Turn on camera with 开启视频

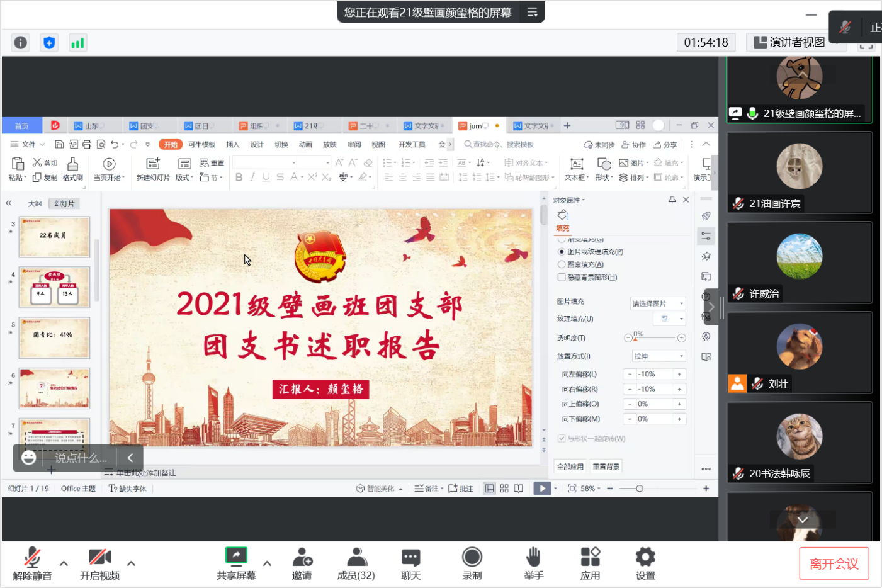tap(99, 558)
